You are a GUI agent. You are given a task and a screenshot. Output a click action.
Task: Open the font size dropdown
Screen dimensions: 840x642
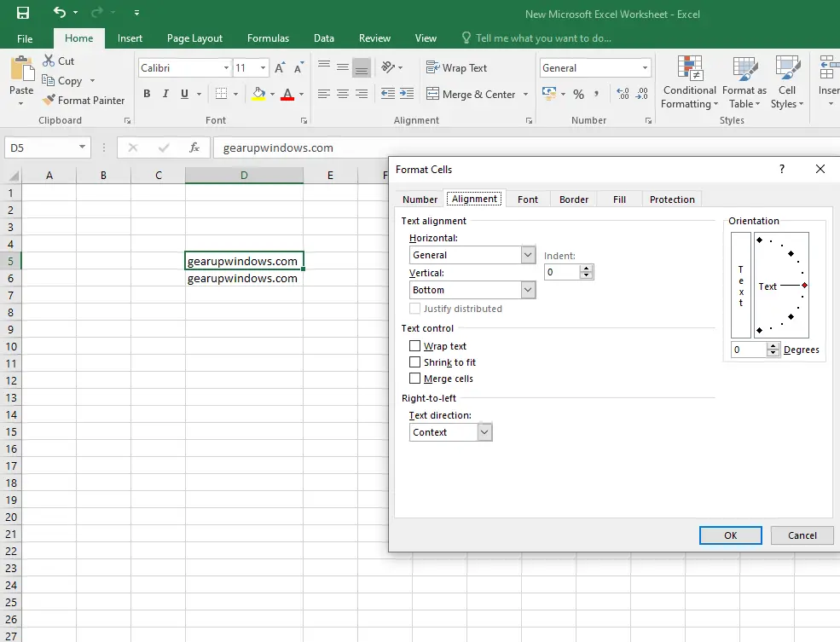263,68
